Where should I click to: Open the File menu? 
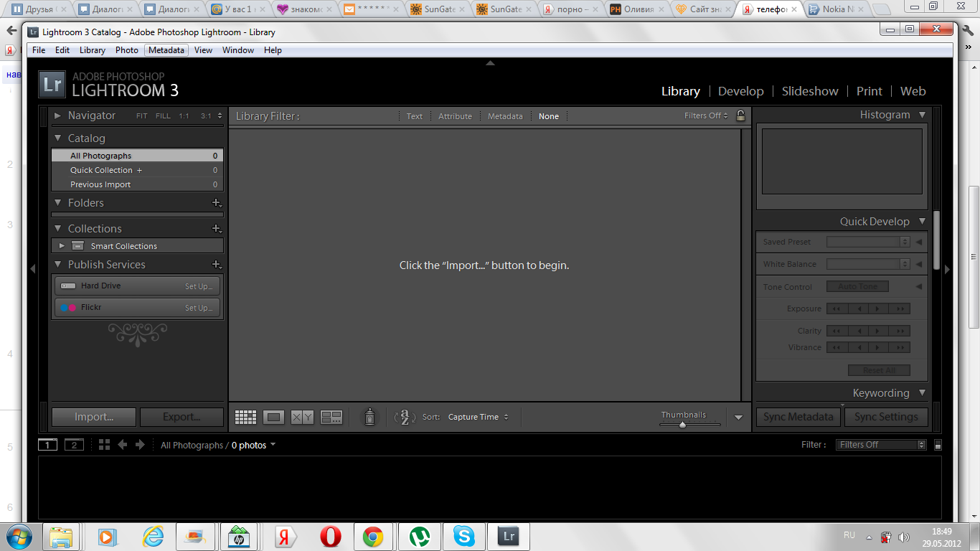point(39,50)
